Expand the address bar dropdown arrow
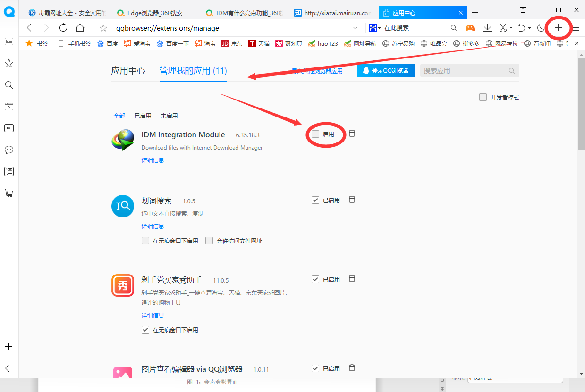 (356, 28)
